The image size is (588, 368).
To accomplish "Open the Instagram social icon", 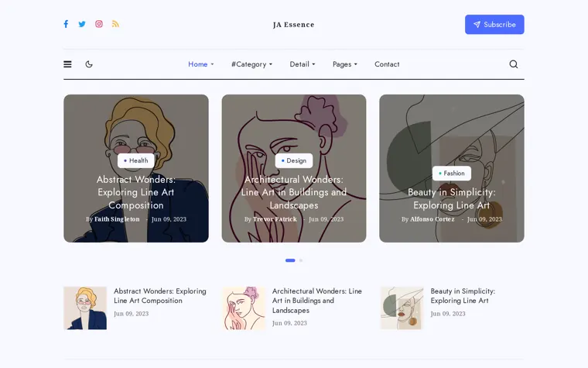I will point(99,24).
